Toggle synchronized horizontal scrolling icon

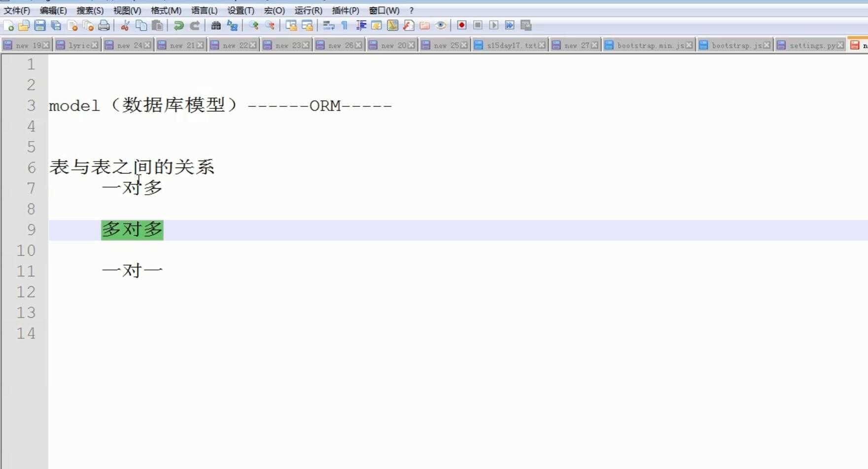pyautogui.click(x=307, y=26)
